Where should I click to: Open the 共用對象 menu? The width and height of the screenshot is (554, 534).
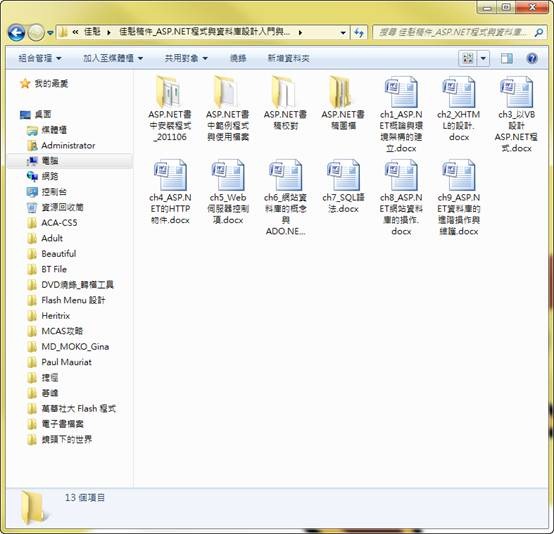(x=186, y=58)
